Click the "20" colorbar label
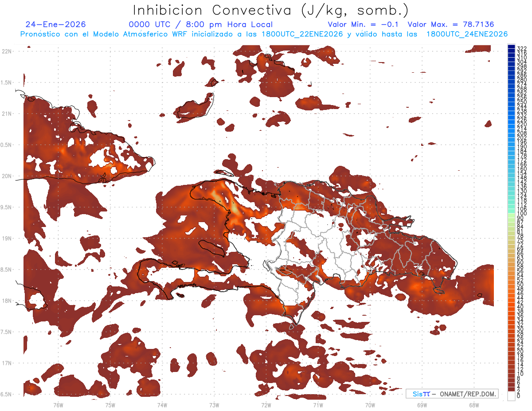Viewport: 532px width, 411px height. tap(520, 351)
